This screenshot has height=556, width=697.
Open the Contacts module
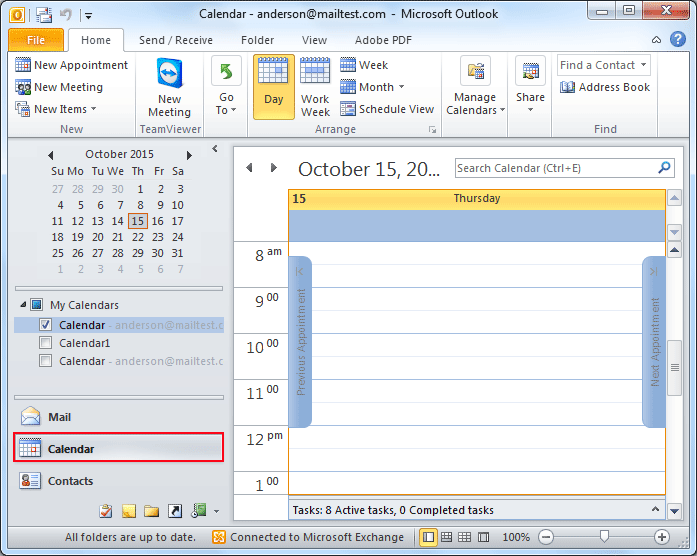pos(119,481)
